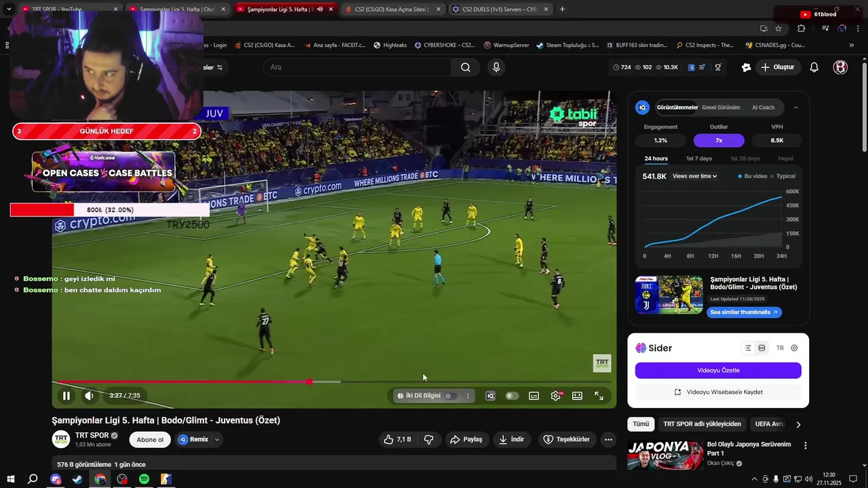Click the Bodo/Glimt thumbnail in vidIQ panel
This screenshot has height=488, width=868.
tap(669, 294)
